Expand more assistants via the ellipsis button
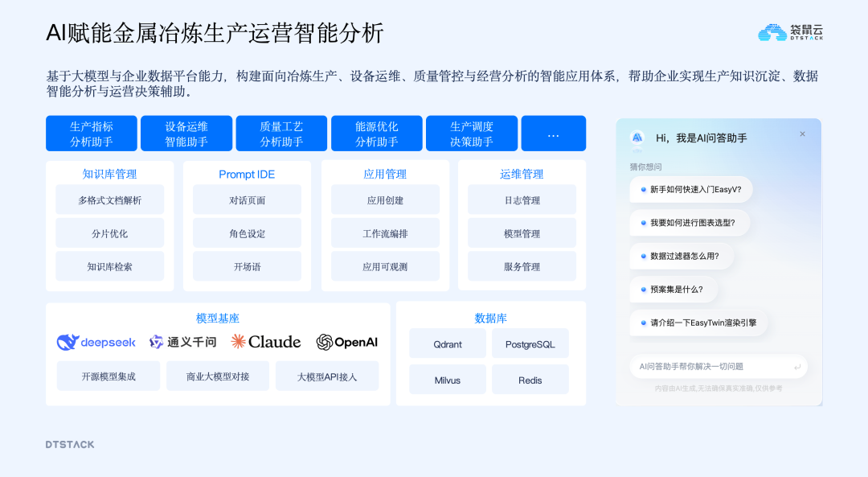 click(x=553, y=134)
